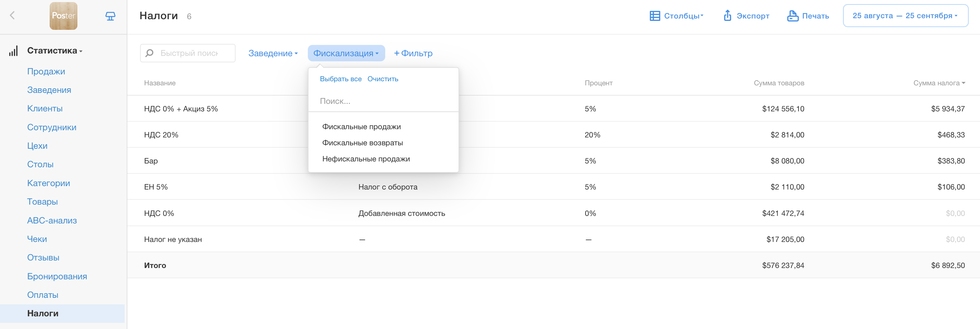980x329 pixels.
Task: Click the printer icon
Action: pyautogui.click(x=792, y=16)
